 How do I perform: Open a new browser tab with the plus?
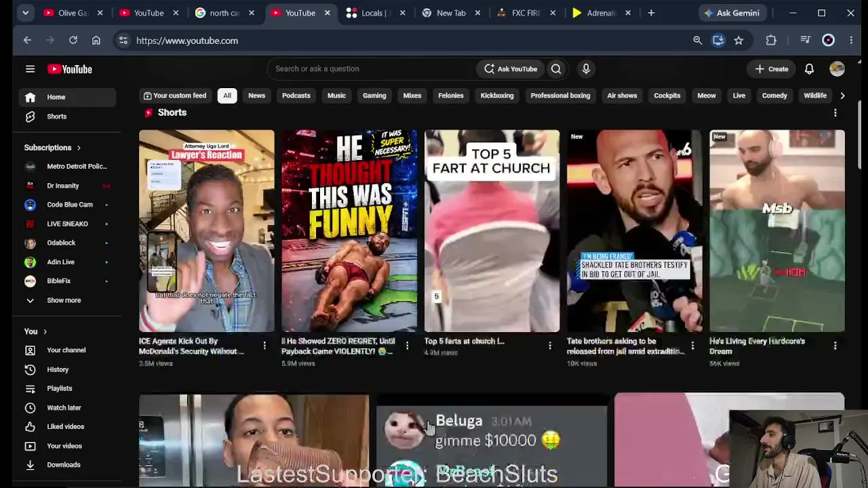tap(651, 13)
